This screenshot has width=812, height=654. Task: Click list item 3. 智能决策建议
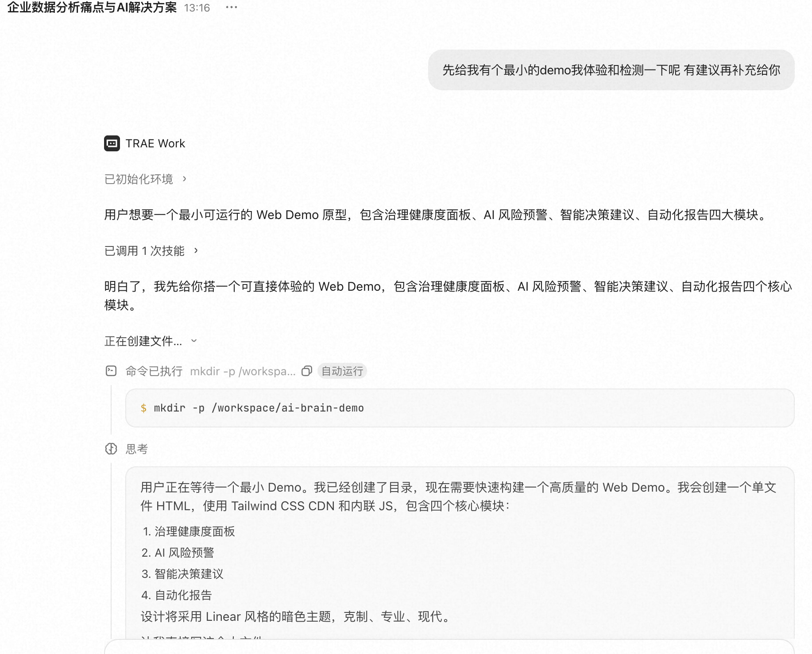[x=182, y=574]
